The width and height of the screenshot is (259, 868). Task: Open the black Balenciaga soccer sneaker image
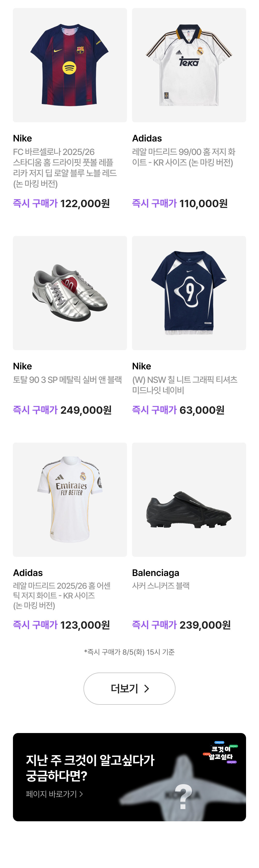(x=189, y=499)
